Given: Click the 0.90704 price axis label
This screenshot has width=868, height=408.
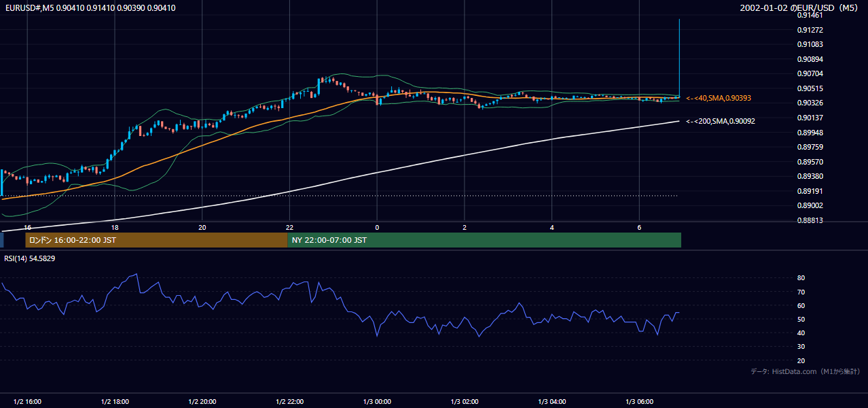Looking at the screenshot, I should tap(810, 73).
